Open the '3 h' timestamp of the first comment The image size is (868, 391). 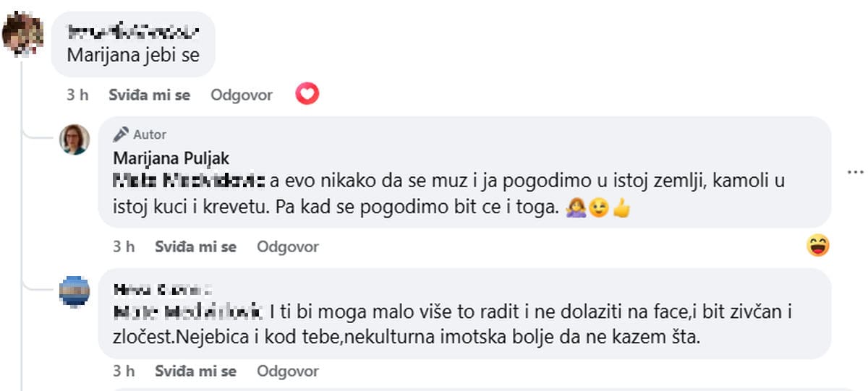pyautogui.click(x=77, y=95)
